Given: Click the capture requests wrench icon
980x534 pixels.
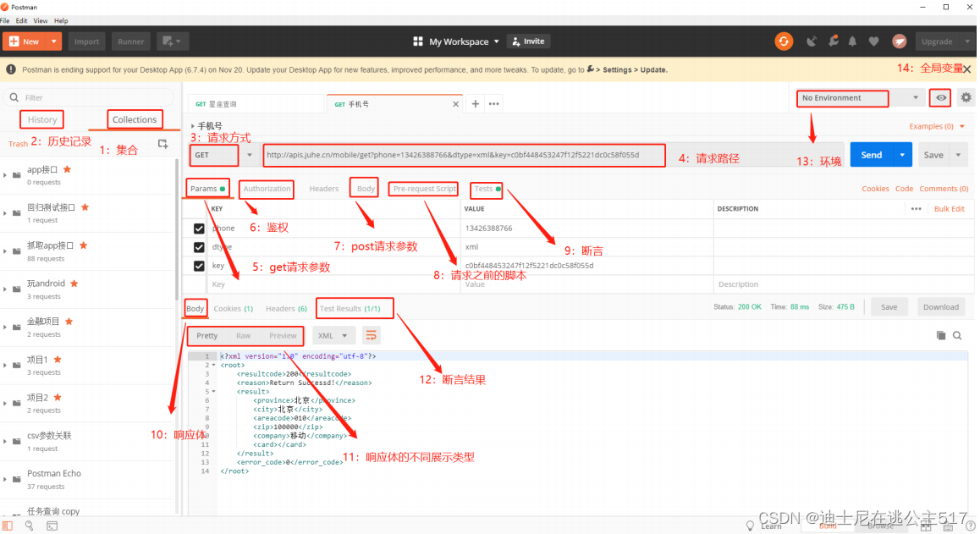Looking at the screenshot, I should pos(833,41).
